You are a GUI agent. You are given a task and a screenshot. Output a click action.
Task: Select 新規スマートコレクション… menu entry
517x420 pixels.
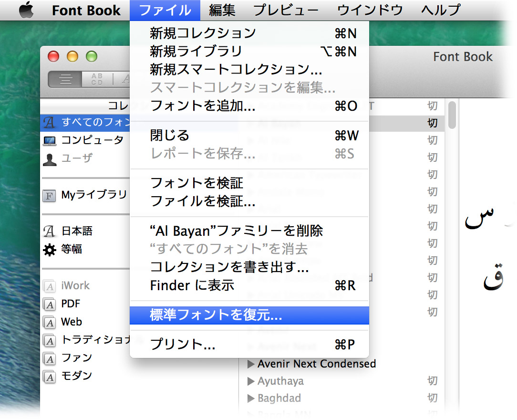point(249,69)
